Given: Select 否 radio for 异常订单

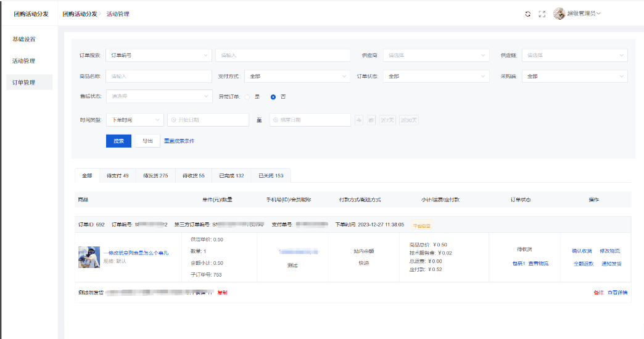Looking at the screenshot, I should [273, 97].
